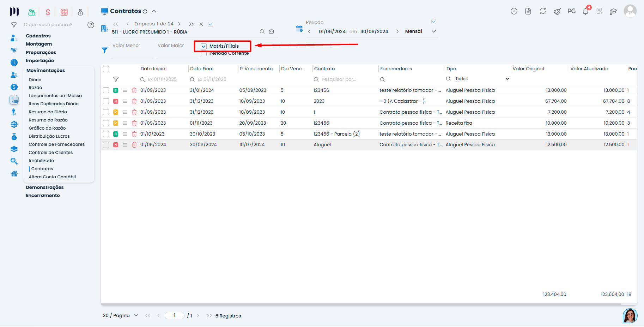
Task: Open Controle de Fornecedores menu item
Action: [x=56, y=144]
